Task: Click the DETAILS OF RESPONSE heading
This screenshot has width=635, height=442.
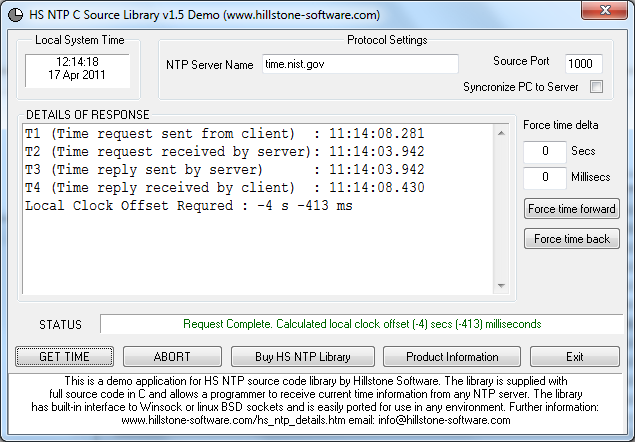Action: pyautogui.click(x=87, y=115)
